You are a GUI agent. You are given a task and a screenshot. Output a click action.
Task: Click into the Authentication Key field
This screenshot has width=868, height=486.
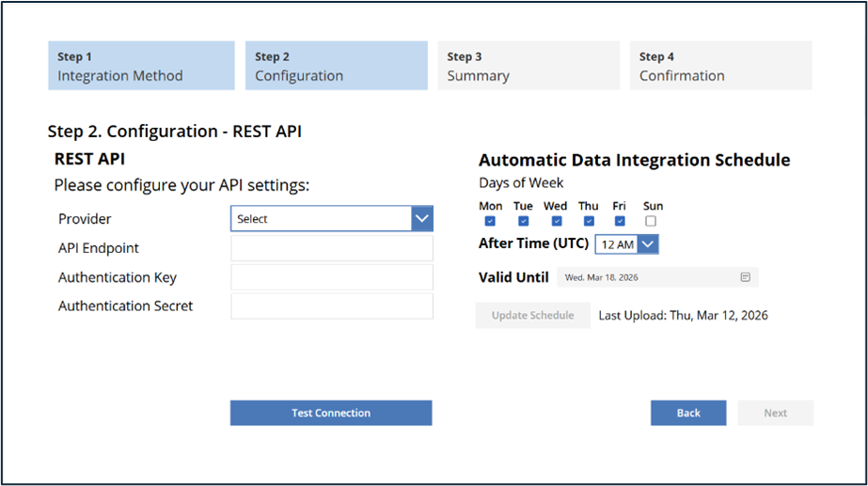coord(331,277)
